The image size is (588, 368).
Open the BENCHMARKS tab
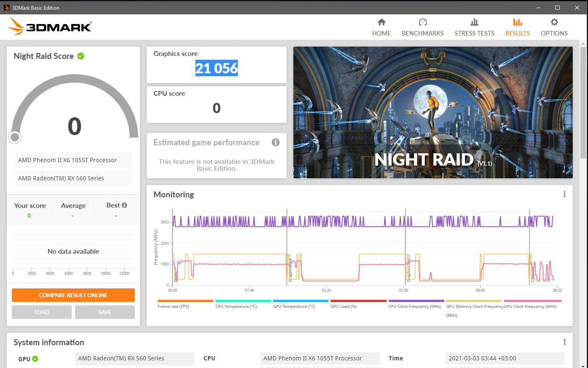(x=422, y=28)
